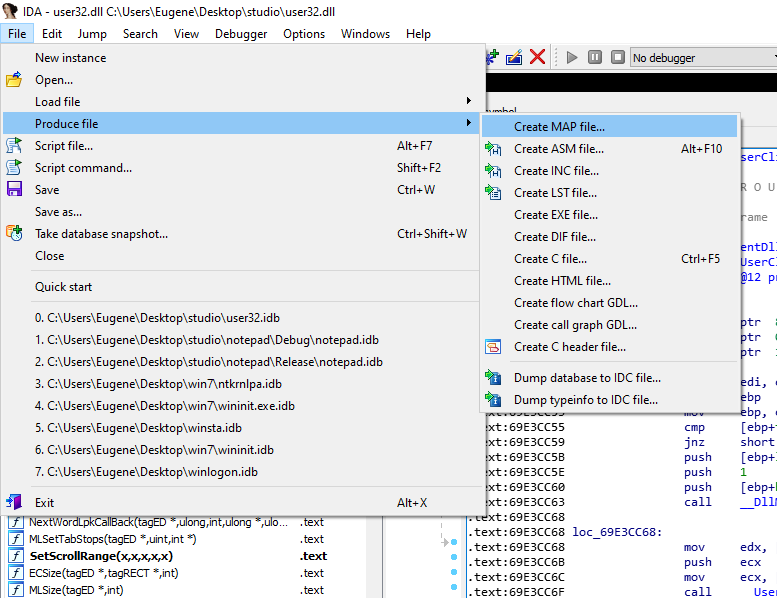Click the pencil edit toolbar icon
Image resolution: width=777 pixels, height=598 pixels.
514,57
